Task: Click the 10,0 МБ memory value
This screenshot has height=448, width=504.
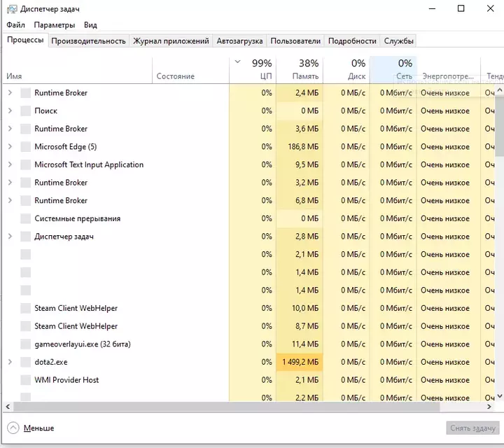Action: pos(305,308)
